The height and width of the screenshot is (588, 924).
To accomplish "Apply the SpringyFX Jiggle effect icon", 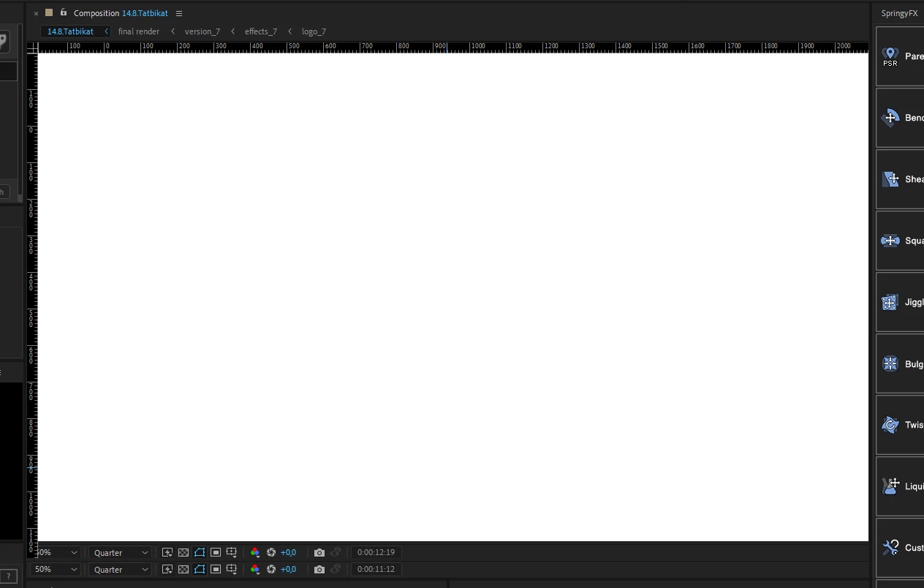I will pyautogui.click(x=890, y=302).
